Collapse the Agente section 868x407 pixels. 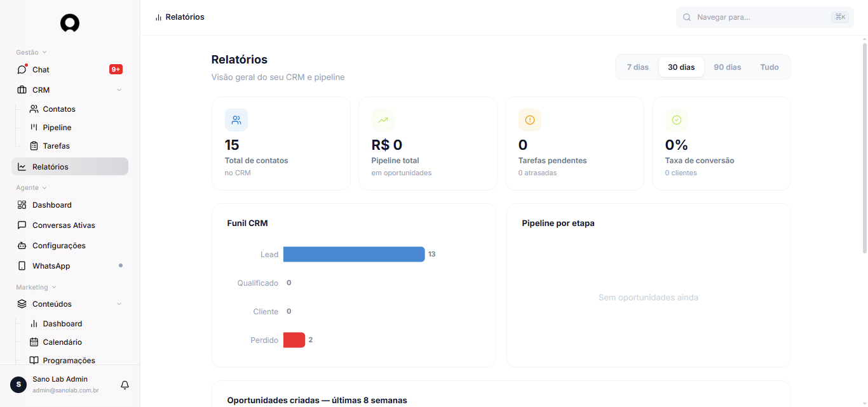click(31, 187)
